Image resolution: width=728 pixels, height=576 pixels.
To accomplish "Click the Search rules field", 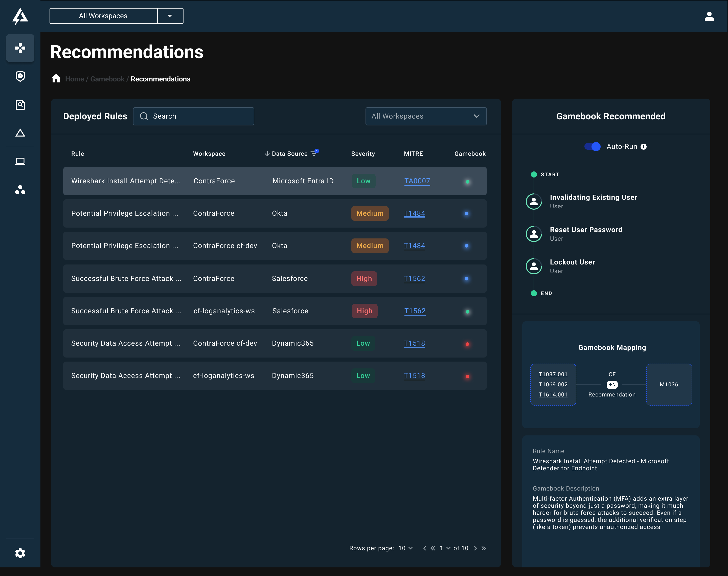I will [x=193, y=116].
